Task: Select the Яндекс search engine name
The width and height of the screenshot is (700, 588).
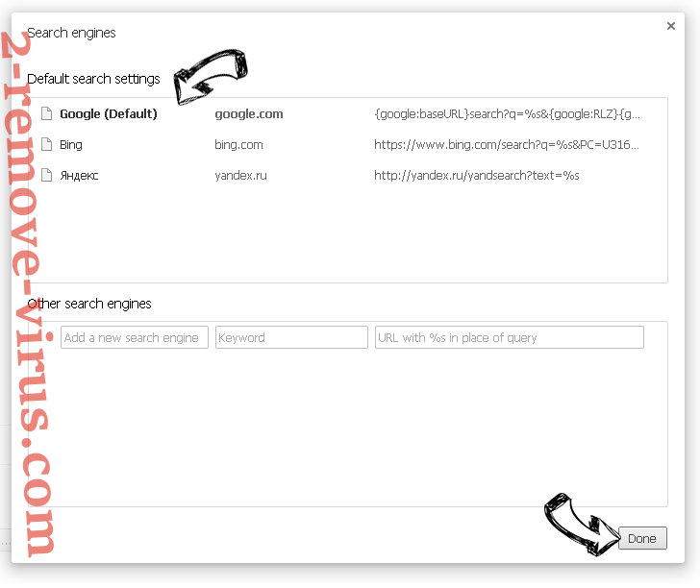Action: tap(79, 175)
